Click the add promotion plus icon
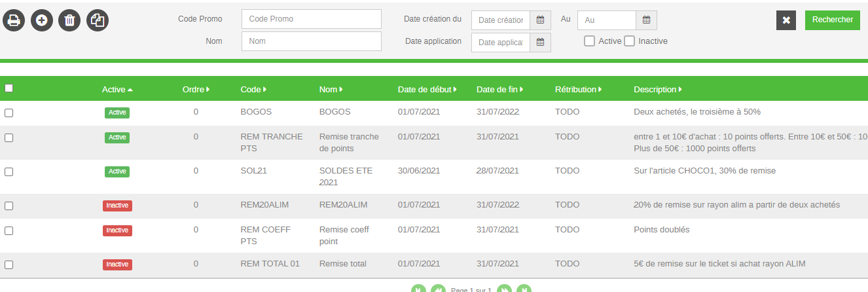868x292 pixels. click(x=42, y=20)
